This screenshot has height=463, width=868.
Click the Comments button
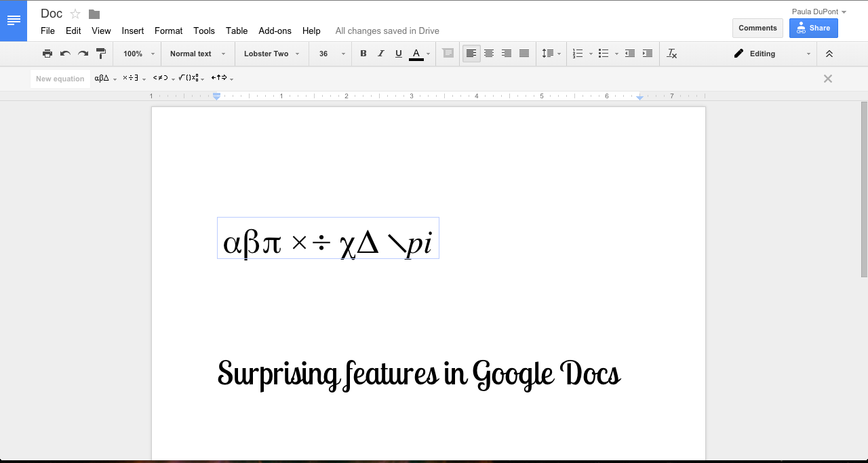coord(757,28)
